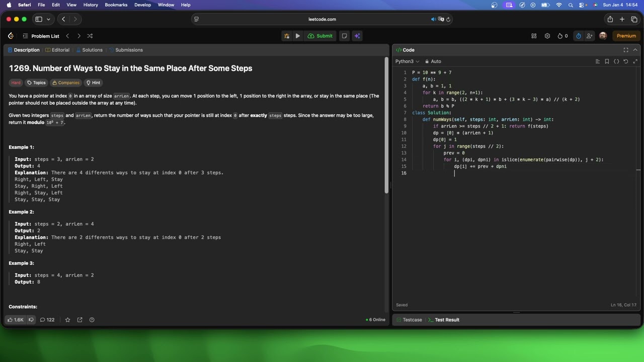Open Safari sidebar dropdown chevron
Viewport: 644px width, 362px height.
(48, 19)
